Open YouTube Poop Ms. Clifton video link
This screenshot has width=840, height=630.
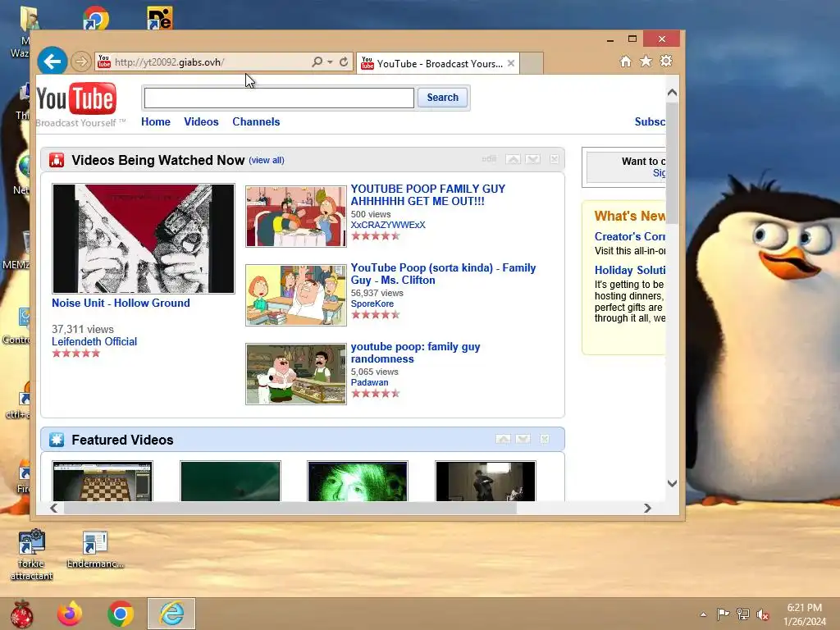pos(443,274)
